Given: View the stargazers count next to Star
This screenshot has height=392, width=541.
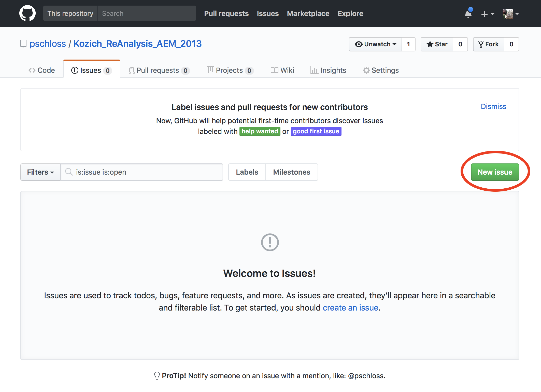Looking at the screenshot, I should pos(460,44).
